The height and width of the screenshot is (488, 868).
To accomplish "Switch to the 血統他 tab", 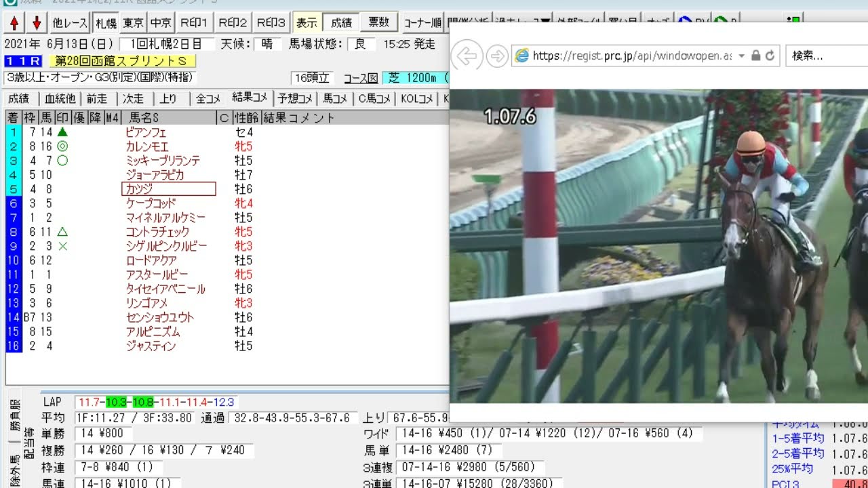I will pyautogui.click(x=60, y=99).
